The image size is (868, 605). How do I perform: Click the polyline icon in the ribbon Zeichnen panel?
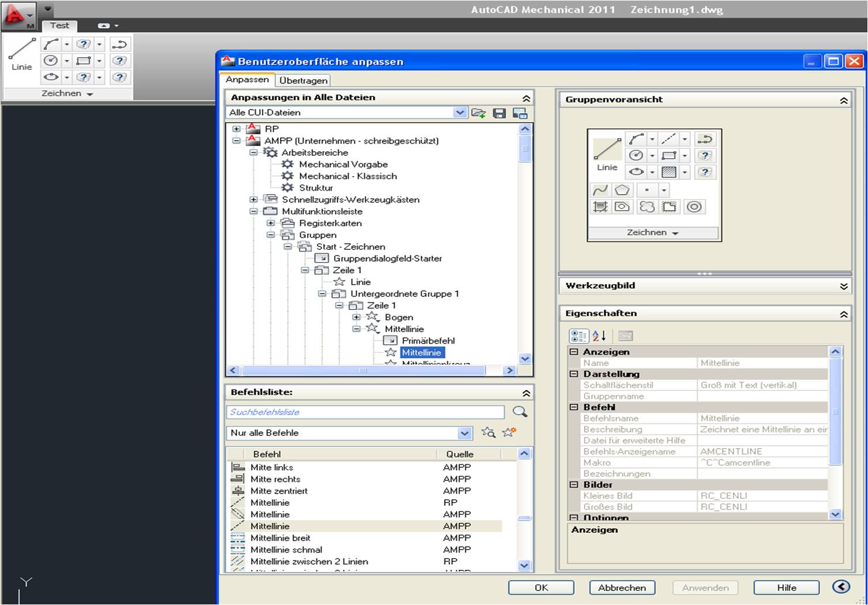coord(119,44)
